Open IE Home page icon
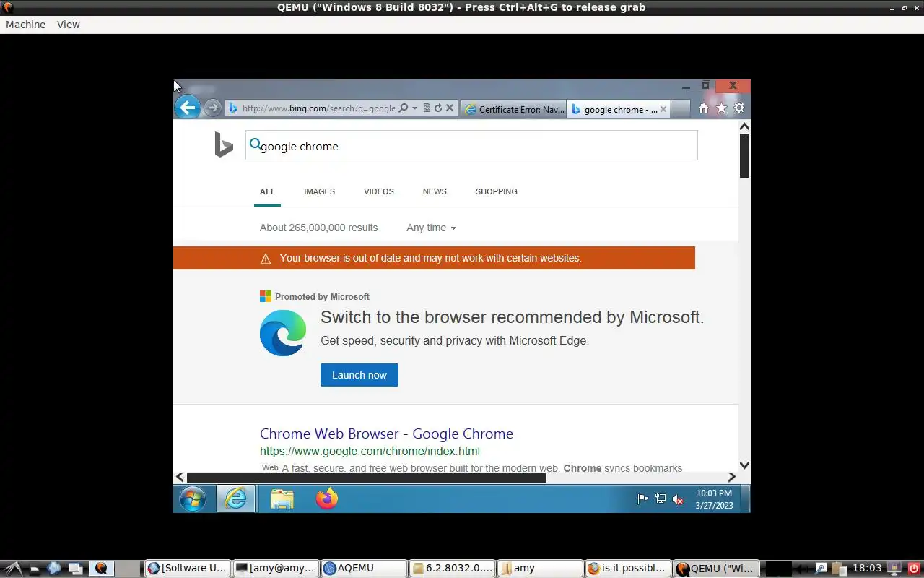Viewport: 924px width, 578px height. pos(704,108)
